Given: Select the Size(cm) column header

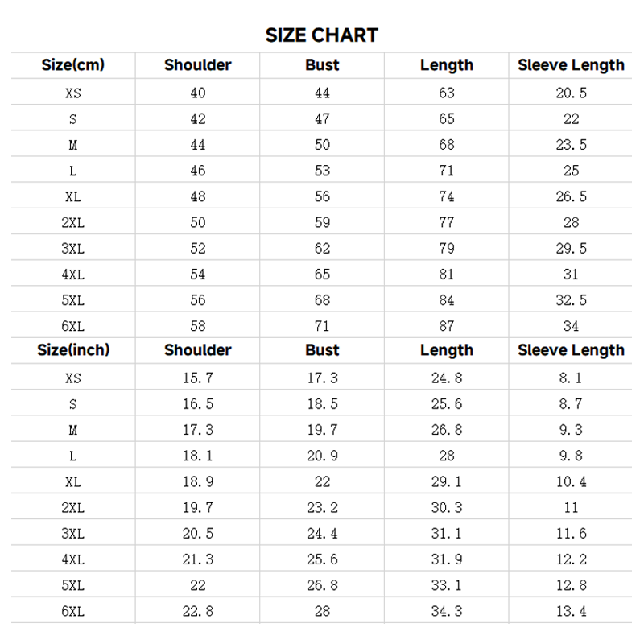Looking at the screenshot, I should point(73,65).
